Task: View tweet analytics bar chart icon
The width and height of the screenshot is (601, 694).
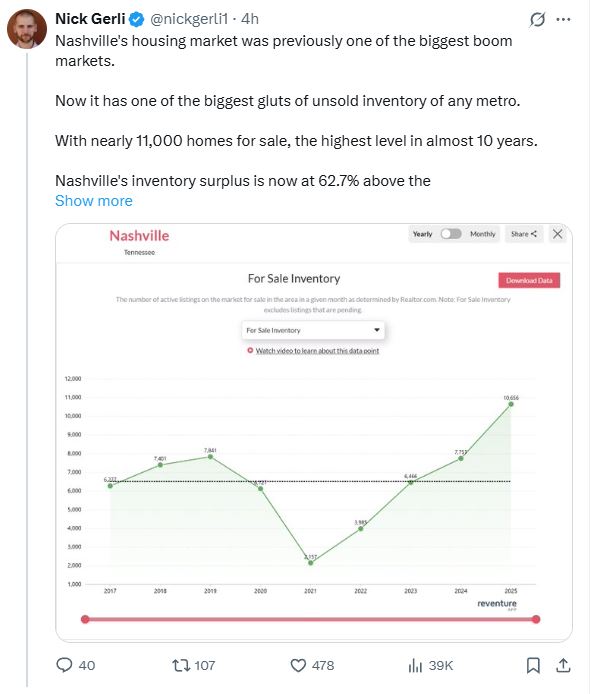Action: click(415, 665)
